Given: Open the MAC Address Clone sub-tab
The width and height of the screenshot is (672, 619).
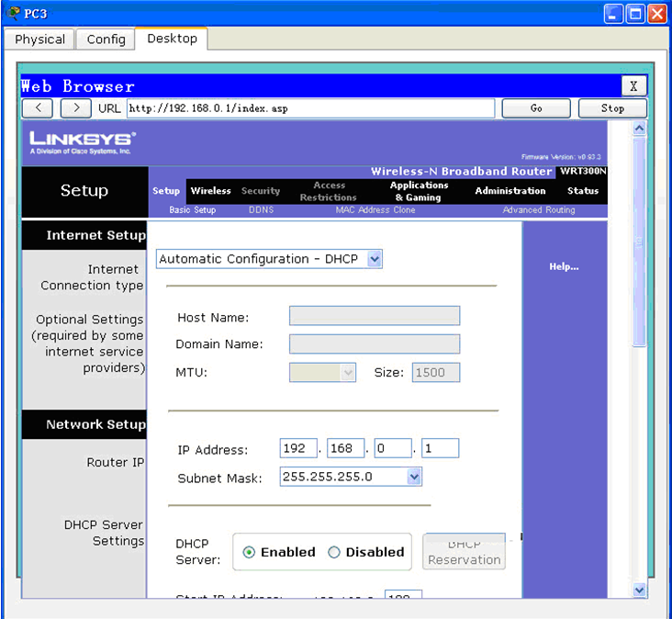Looking at the screenshot, I should [375, 210].
